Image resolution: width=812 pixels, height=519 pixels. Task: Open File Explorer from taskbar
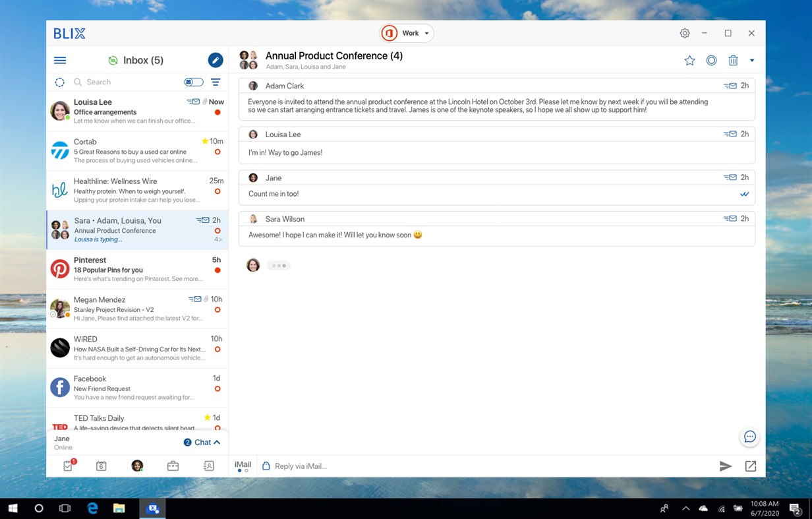pyautogui.click(x=119, y=508)
